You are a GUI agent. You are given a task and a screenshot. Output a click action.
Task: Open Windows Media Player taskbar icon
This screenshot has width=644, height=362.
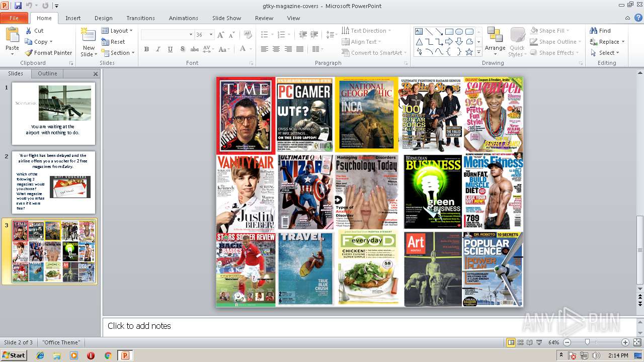[74, 355]
